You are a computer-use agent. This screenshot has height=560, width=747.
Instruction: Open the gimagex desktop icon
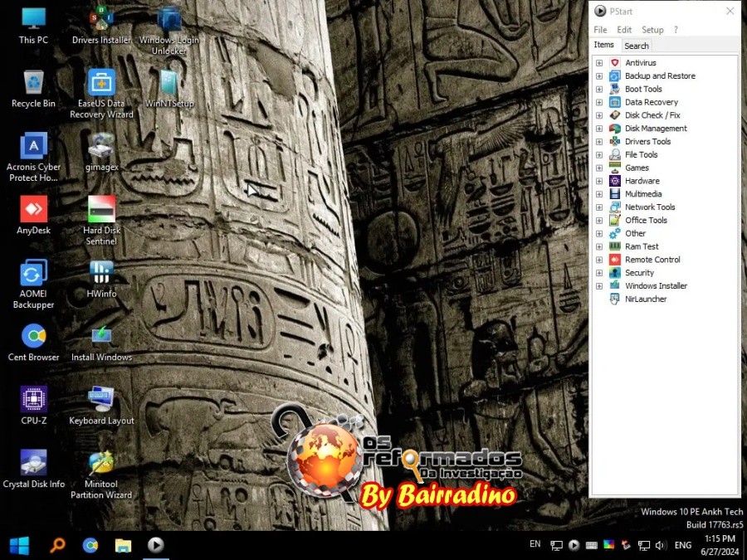[x=101, y=153]
